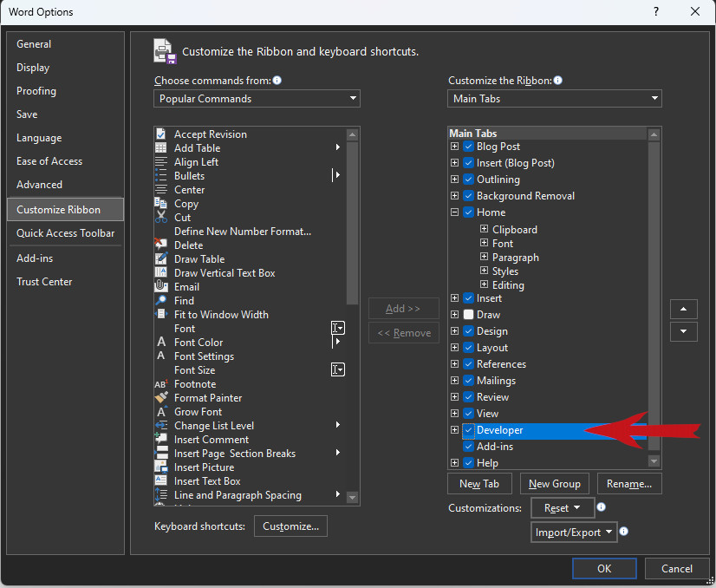The image size is (716, 588).
Task: Select the Footnote AB icon
Action: [160, 384]
